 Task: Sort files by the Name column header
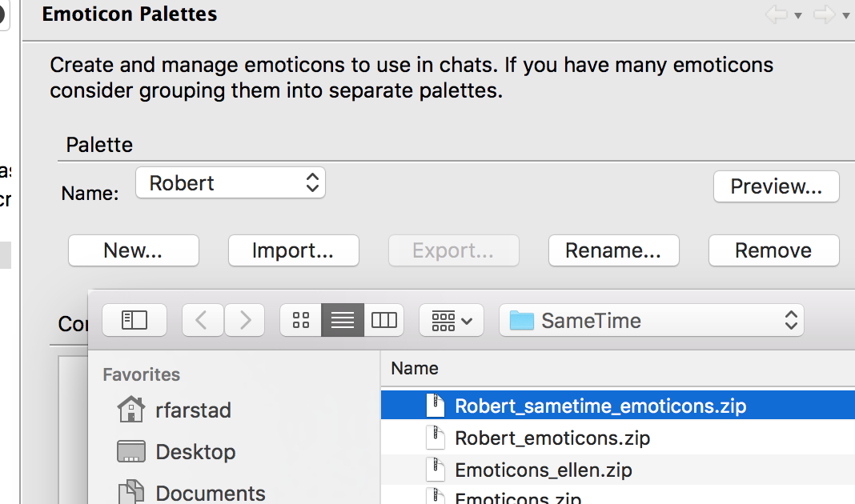pos(415,369)
